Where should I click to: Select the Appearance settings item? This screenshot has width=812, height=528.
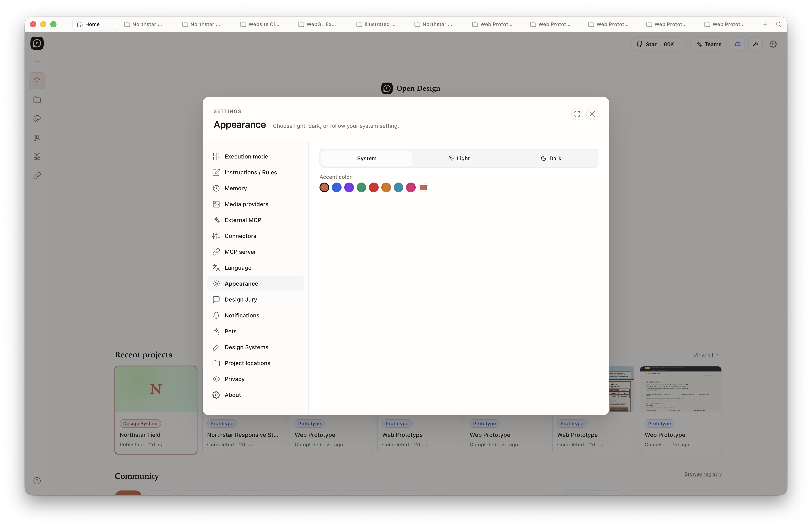click(256, 284)
